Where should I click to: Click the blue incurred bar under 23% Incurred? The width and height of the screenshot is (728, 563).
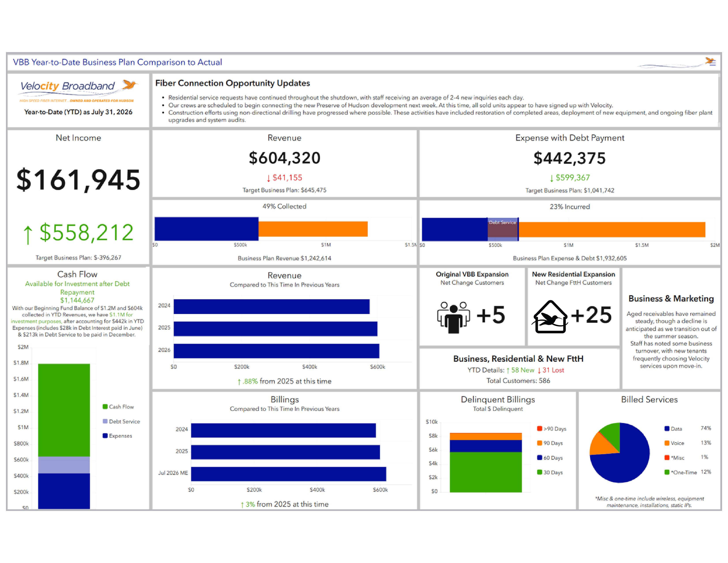[454, 229]
